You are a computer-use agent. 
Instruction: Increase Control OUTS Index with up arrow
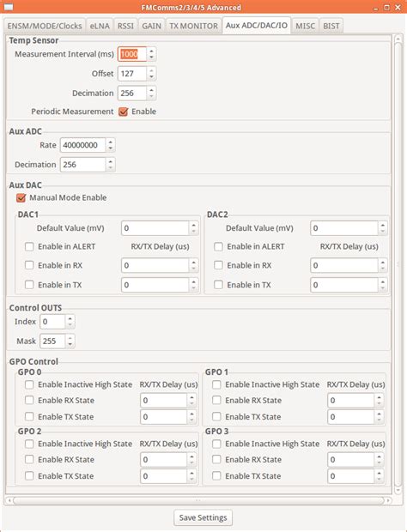click(70, 318)
